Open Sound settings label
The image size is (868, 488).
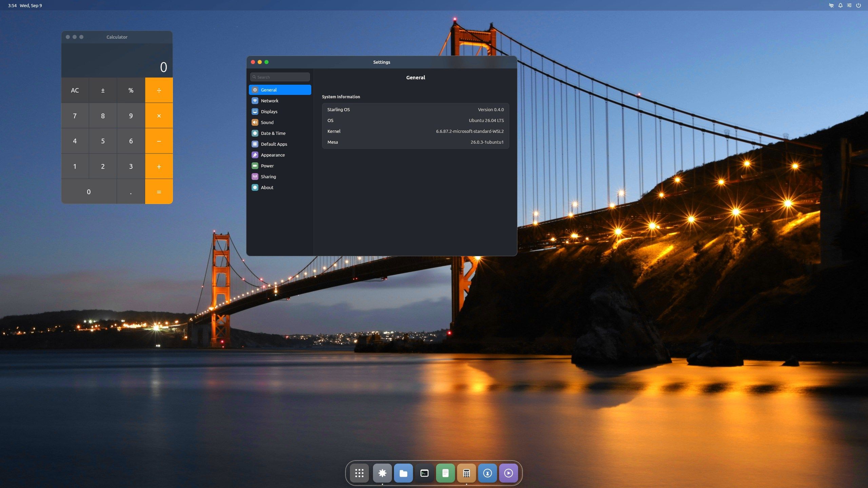[267, 122]
